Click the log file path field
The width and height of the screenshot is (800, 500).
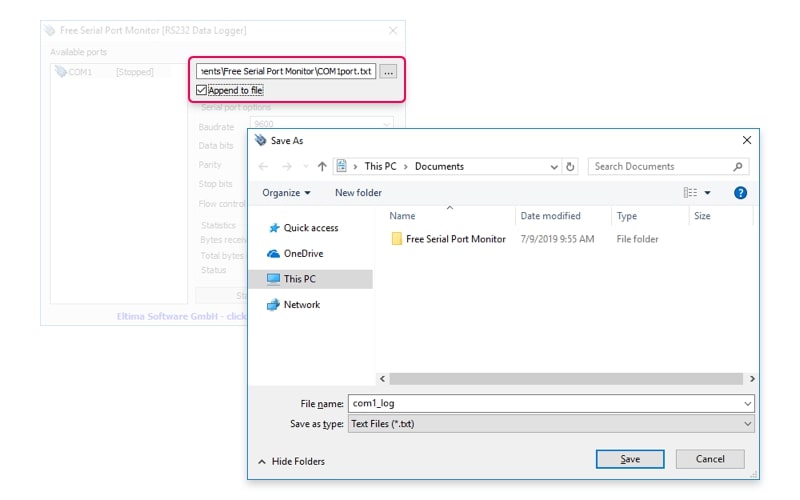pos(286,71)
